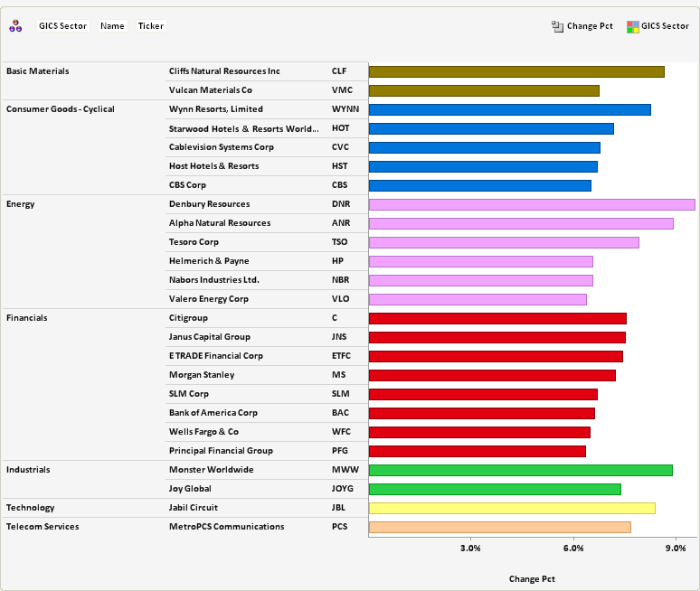This screenshot has width=700, height=591.
Task: Click the 9.0% axis tick label
Action: 676,549
